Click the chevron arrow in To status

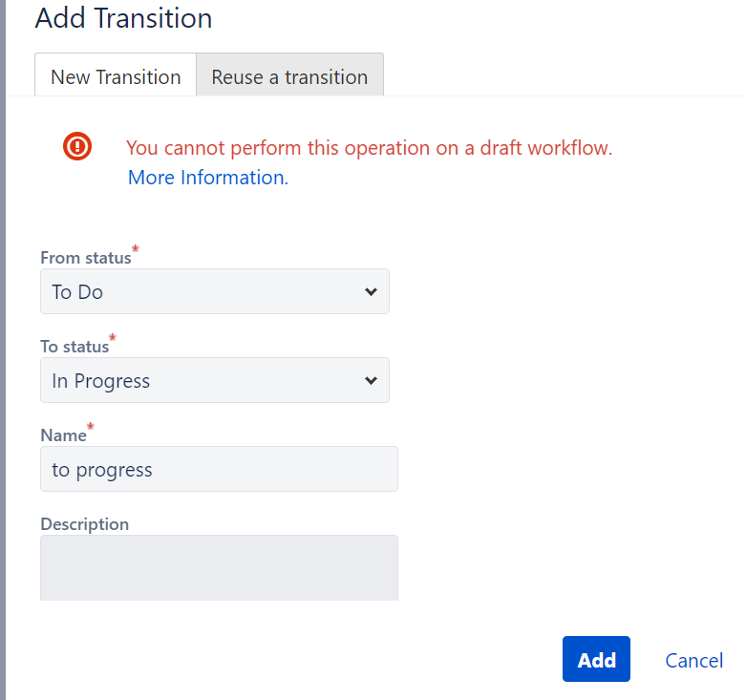[x=372, y=380]
